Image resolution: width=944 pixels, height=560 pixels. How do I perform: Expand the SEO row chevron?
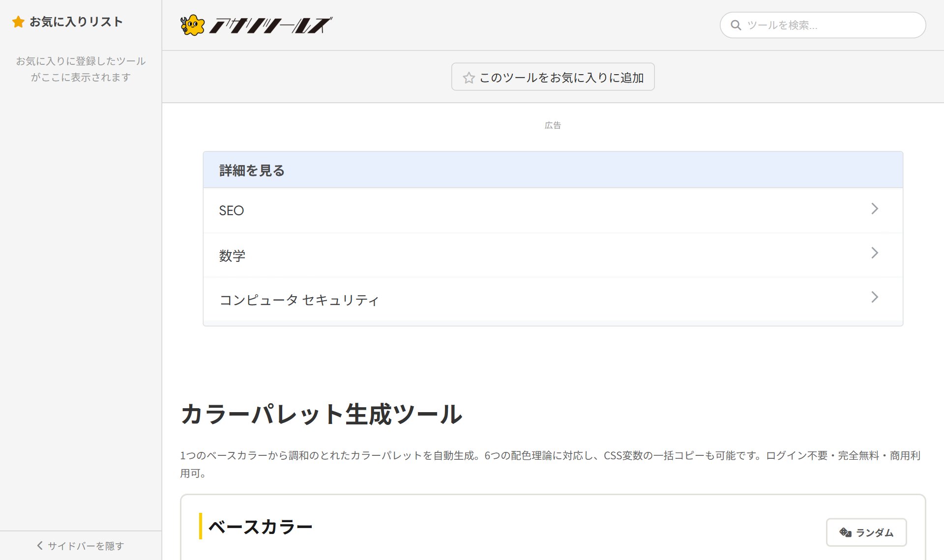[x=874, y=209]
